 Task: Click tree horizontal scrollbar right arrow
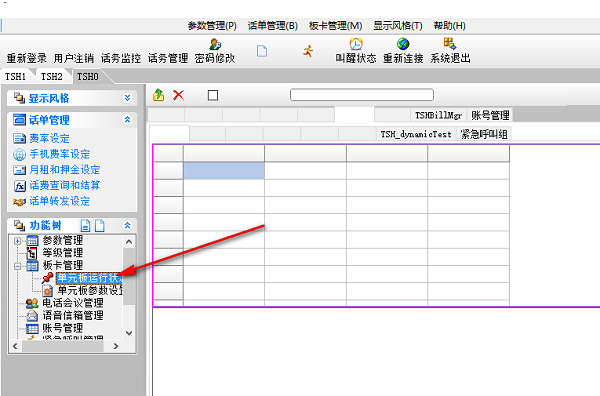(x=116, y=346)
